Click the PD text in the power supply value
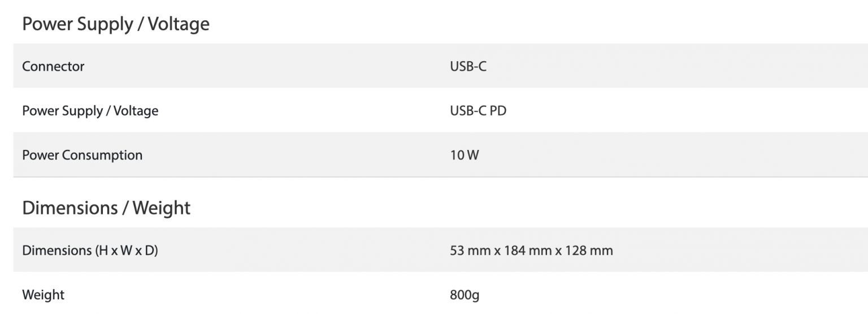 pos(498,110)
